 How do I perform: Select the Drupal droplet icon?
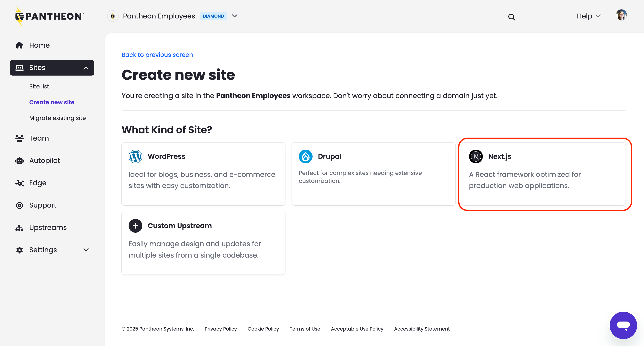[x=305, y=156]
